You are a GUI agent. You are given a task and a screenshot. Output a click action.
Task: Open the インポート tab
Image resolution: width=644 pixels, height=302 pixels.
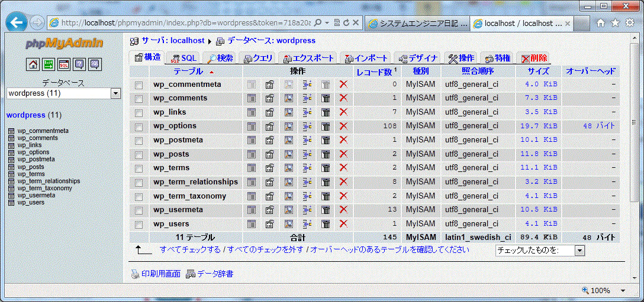366,58
